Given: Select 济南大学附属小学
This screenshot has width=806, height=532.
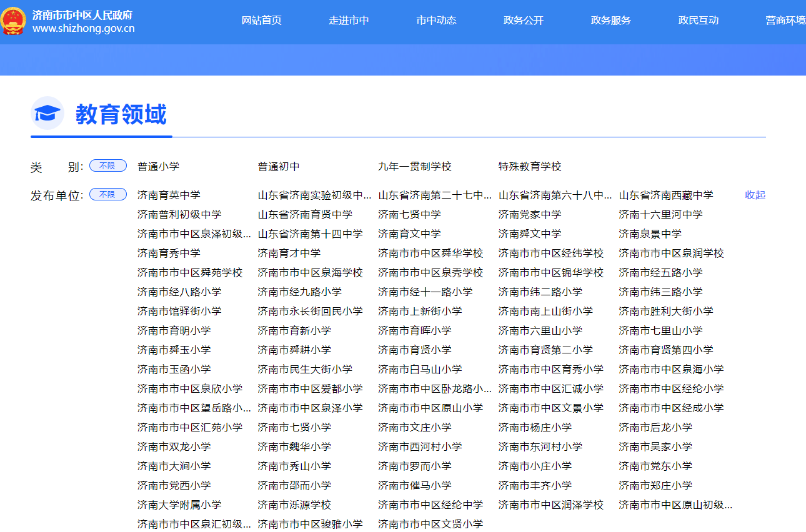Looking at the screenshot, I should point(179,505).
